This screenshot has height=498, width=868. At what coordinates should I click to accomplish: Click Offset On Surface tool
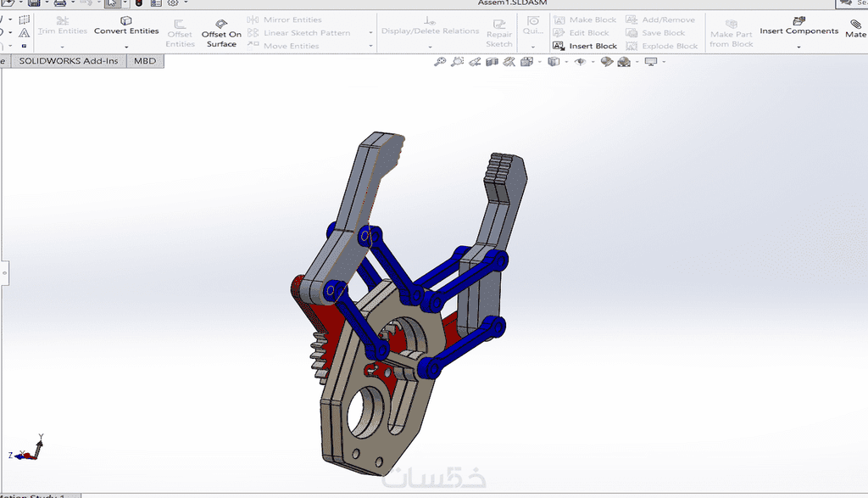(x=221, y=33)
